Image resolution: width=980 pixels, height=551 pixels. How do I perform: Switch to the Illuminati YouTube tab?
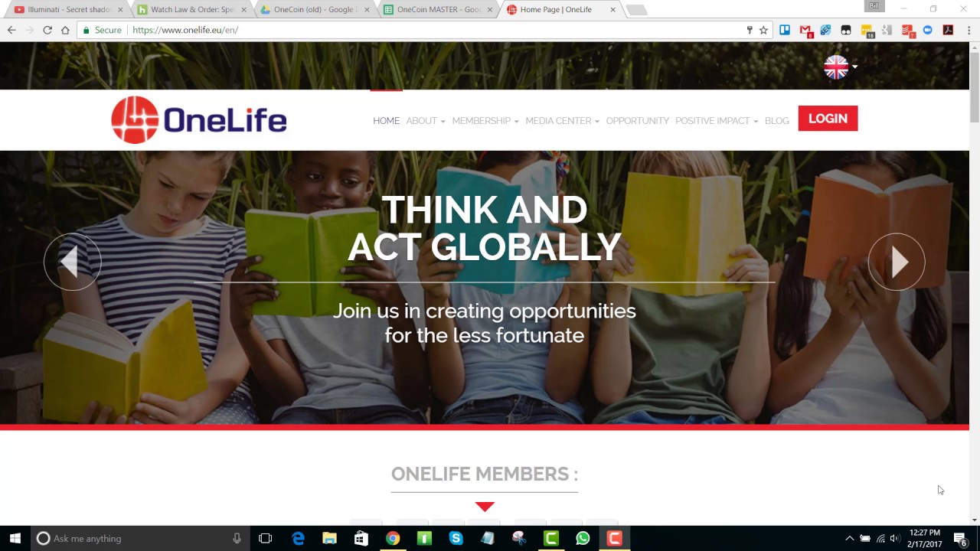coord(69,9)
